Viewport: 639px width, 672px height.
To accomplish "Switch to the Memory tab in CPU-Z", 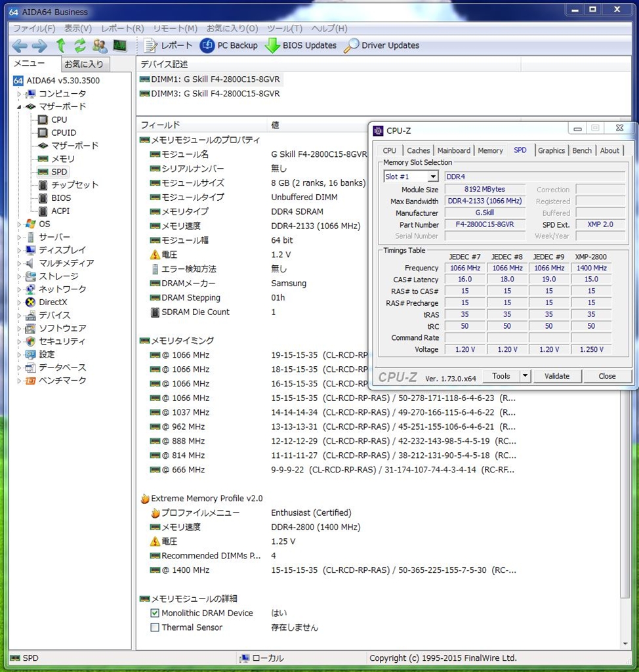I will [x=490, y=150].
